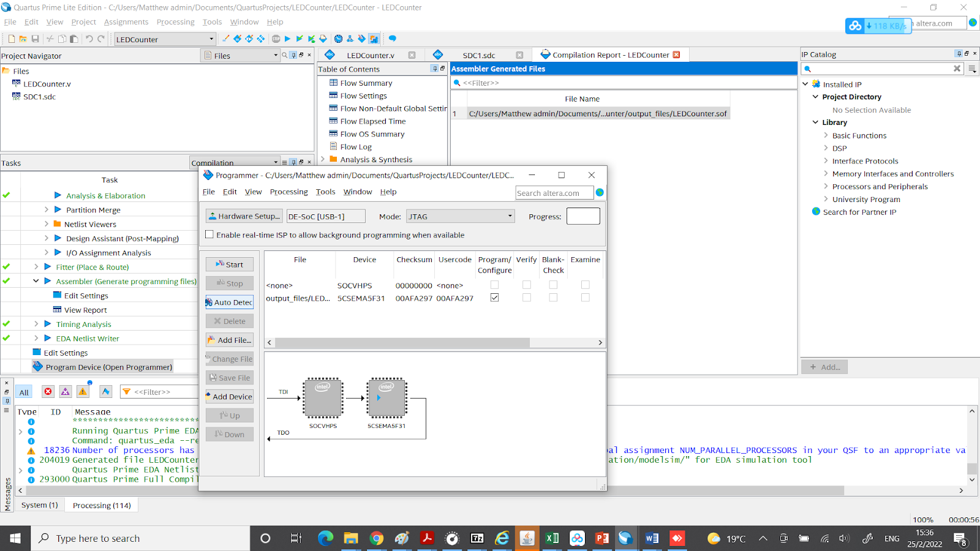Open the Assignments menu in Quartus
980x551 pixels.
click(126, 22)
